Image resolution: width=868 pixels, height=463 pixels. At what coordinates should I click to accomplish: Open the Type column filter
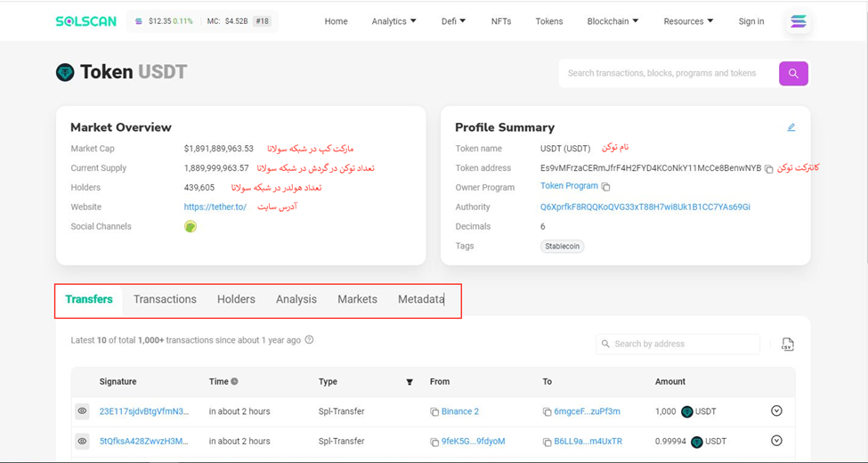[x=410, y=382]
